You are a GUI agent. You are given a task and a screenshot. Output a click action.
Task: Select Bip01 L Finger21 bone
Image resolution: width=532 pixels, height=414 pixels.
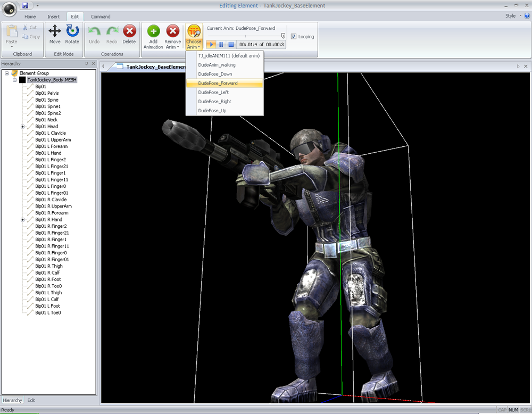(52, 166)
